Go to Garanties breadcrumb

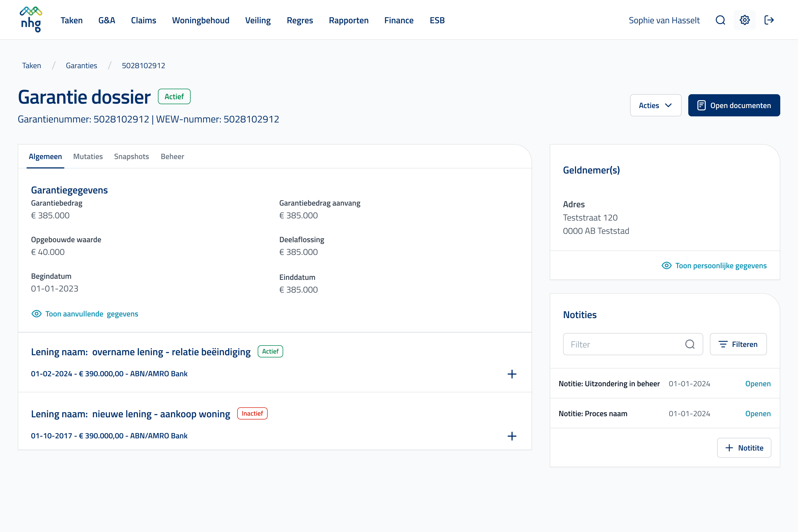[x=81, y=65]
